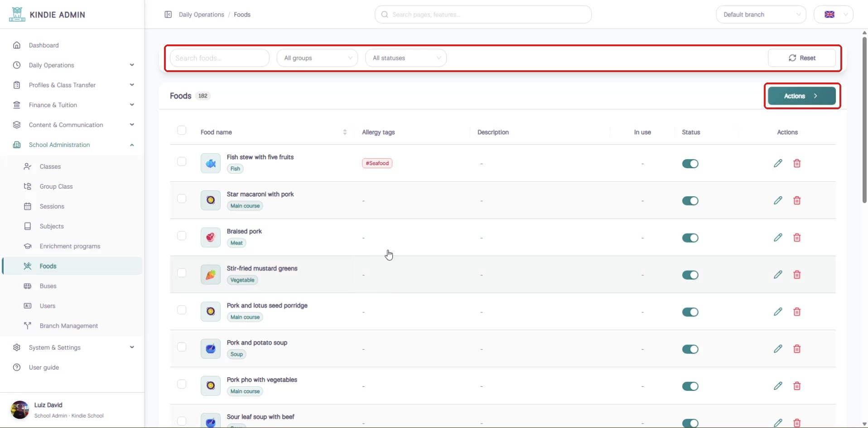Click the Braised pork meat thumbnail

click(211, 238)
